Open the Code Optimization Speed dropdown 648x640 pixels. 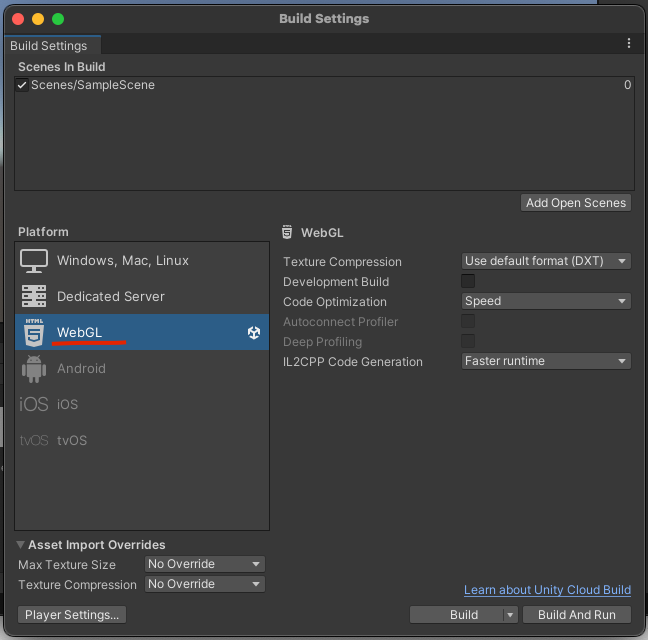point(546,301)
